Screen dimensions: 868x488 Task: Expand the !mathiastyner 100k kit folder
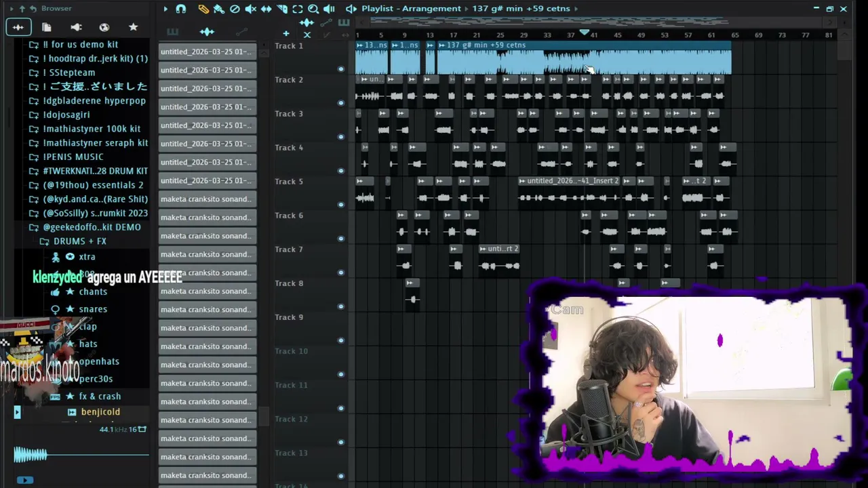point(92,129)
